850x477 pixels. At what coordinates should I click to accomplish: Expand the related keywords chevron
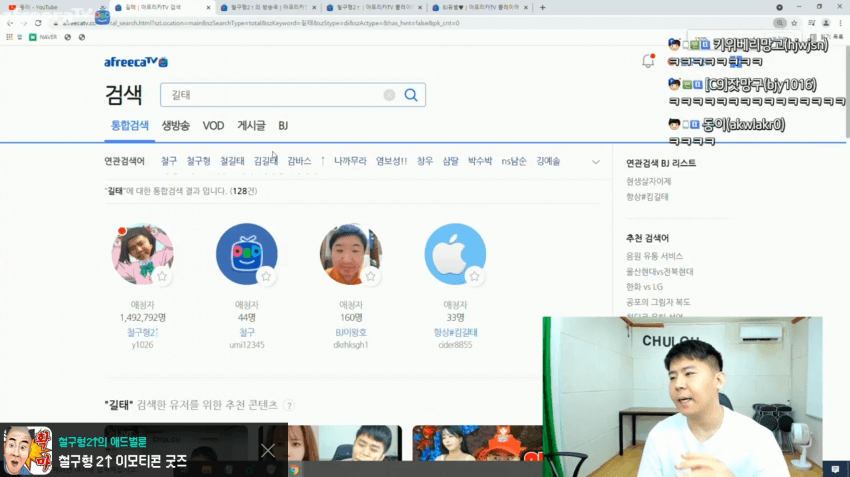596,162
